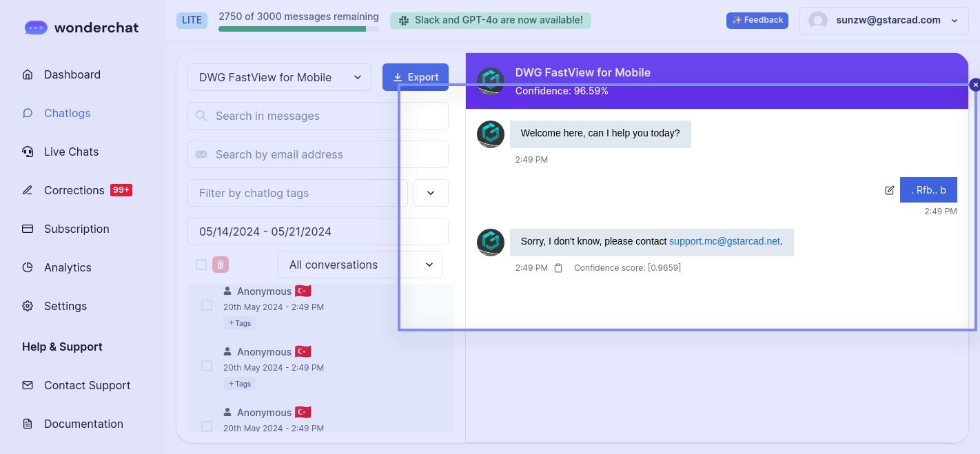Viewport: 980px width, 454px height.
Task: Open the DWG FastView for Mobile dropdown
Action: pos(279,77)
